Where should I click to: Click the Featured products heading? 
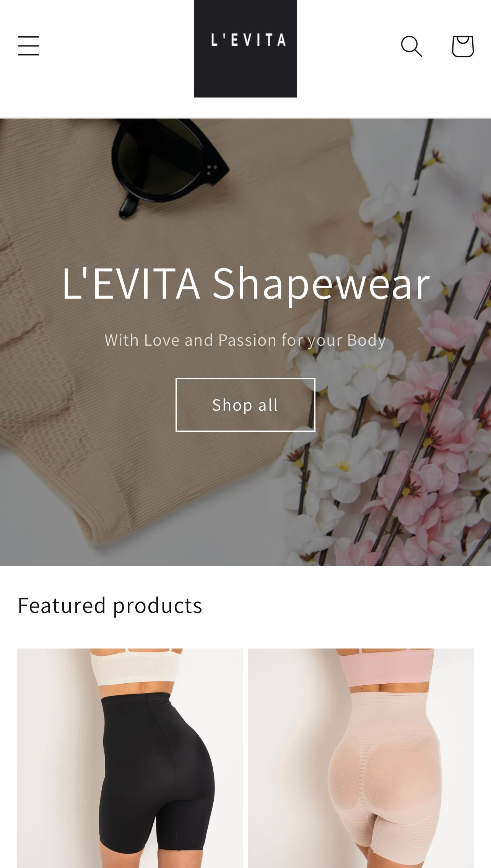click(110, 606)
